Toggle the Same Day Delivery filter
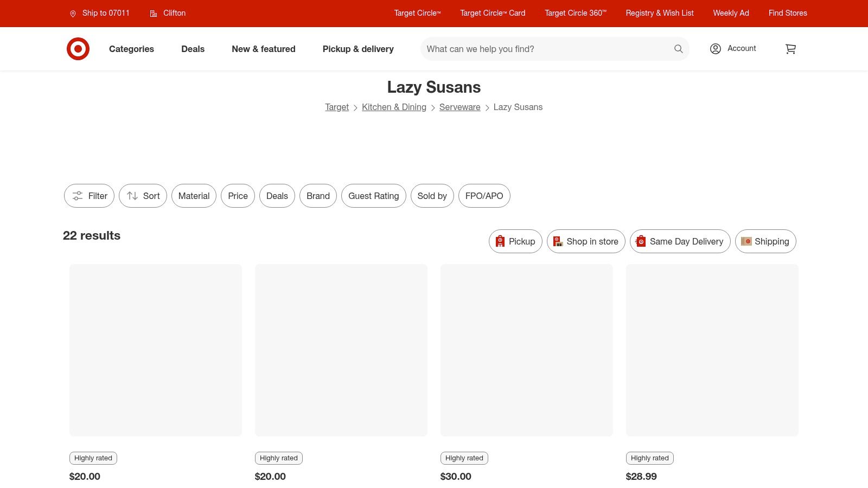 (x=680, y=241)
